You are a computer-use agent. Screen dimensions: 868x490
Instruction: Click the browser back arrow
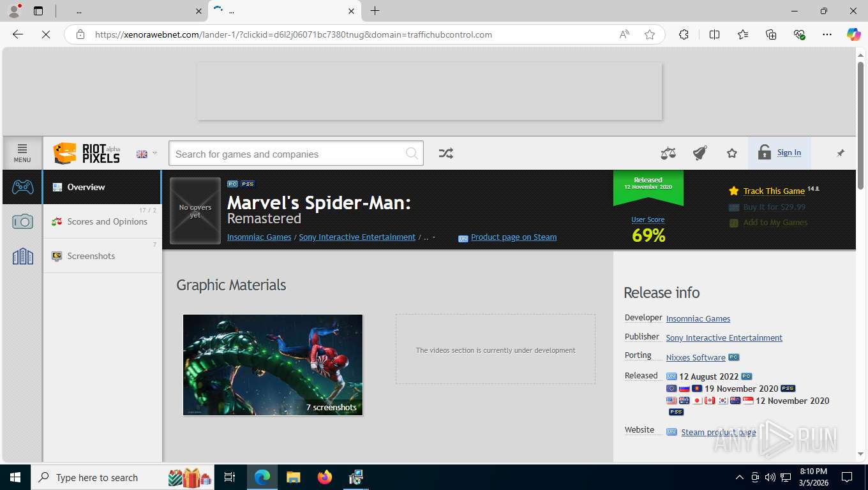click(x=18, y=34)
